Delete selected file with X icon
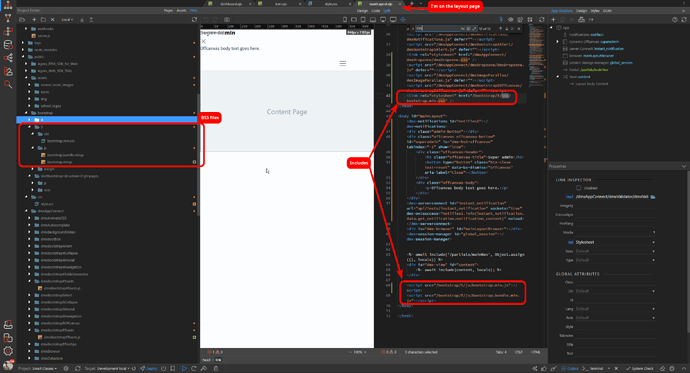This screenshot has height=373, width=690. coord(52,19)
